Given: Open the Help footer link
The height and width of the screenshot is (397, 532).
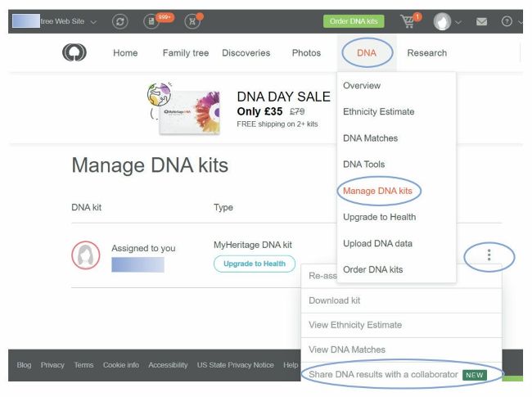Looking at the screenshot, I should click(x=291, y=365).
